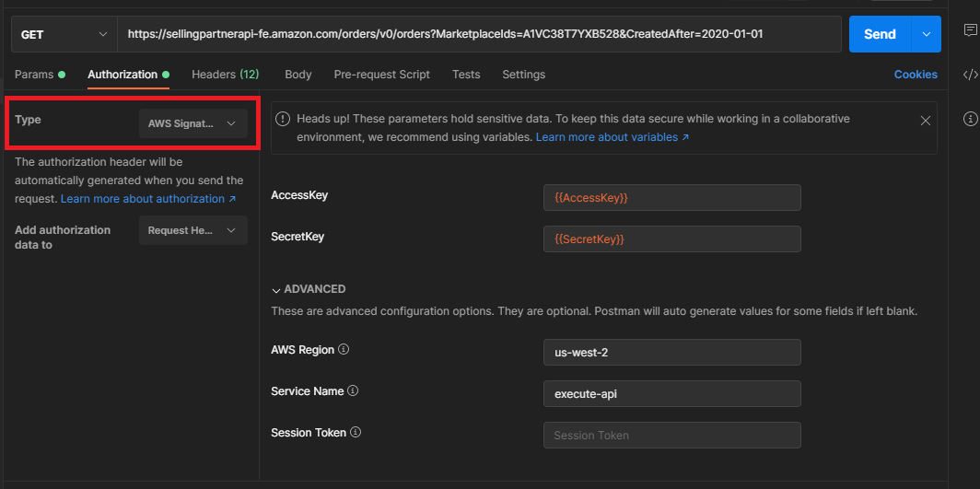
Task: Click the Session Token input field
Action: click(x=671, y=436)
